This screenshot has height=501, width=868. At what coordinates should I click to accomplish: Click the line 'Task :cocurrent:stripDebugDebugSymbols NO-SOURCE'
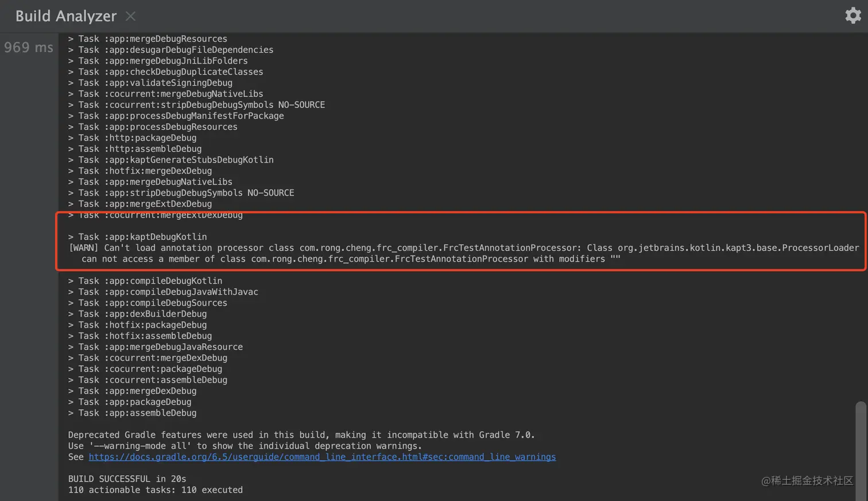(196, 105)
